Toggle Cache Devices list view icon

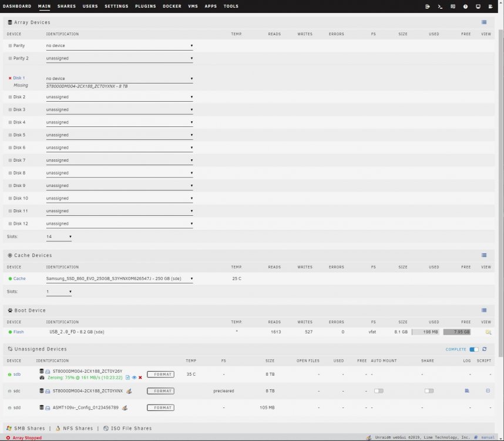pos(484,255)
